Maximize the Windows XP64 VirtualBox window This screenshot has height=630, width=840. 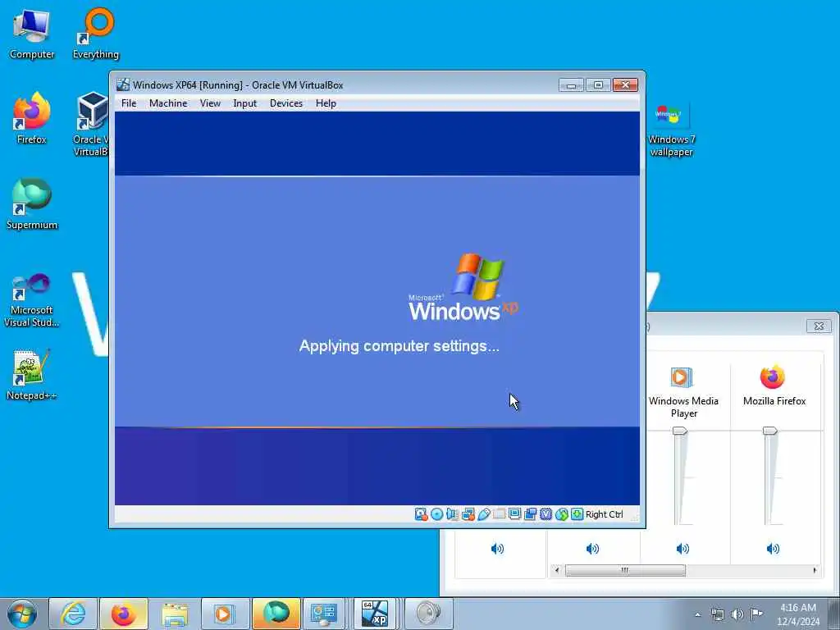(x=598, y=85)
